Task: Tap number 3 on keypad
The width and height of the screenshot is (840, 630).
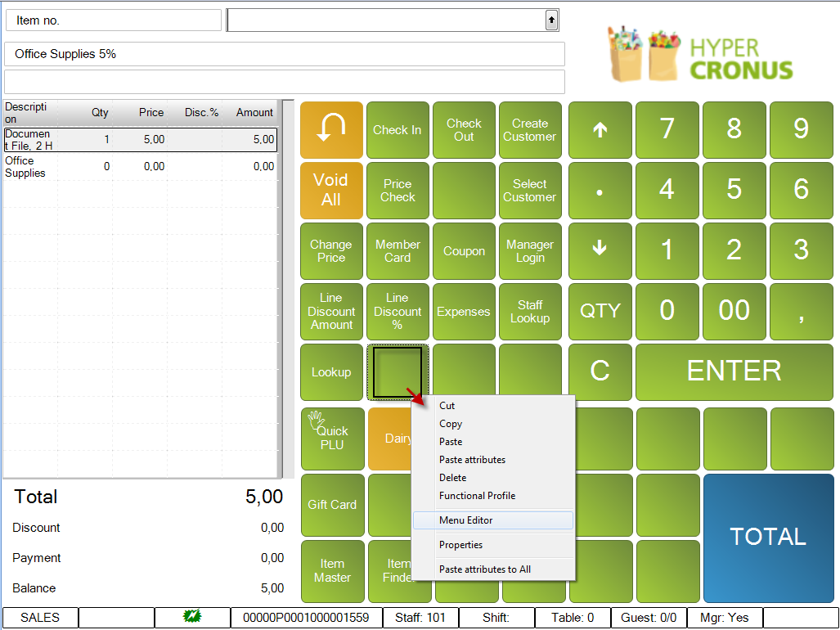Action: [802, 251]
